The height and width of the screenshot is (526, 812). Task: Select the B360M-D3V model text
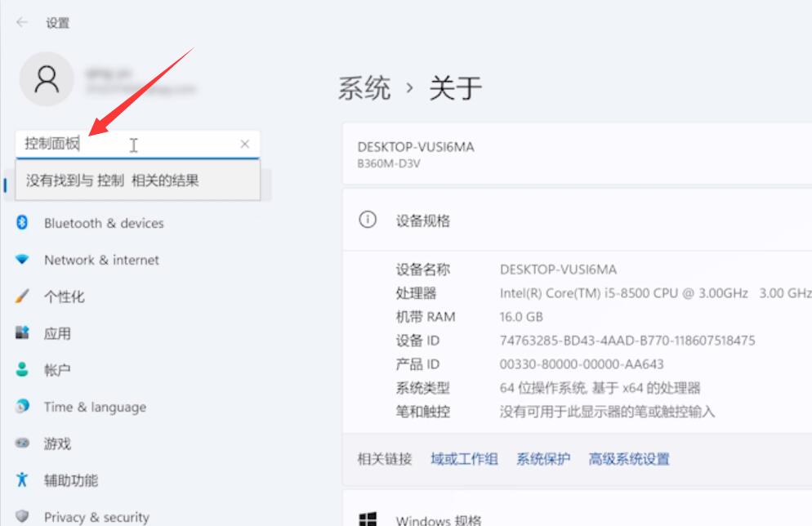coord(388,163)
